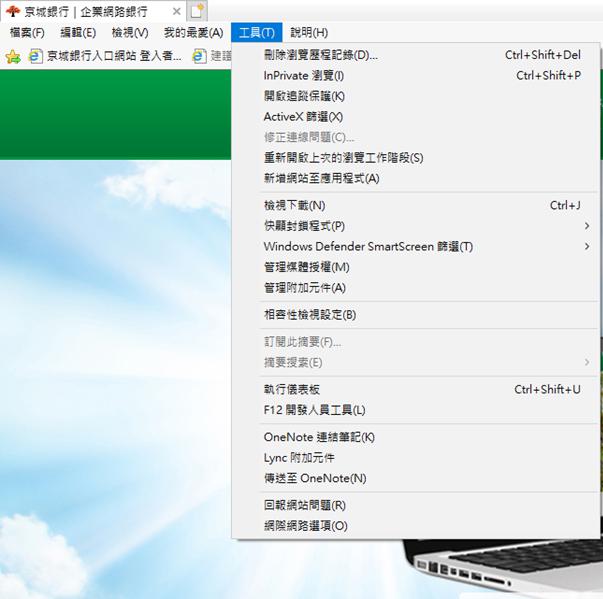The image size is (603, 599).
Task: Click the Ctrl+Shift+U shortcut label
Action: [547, 389]
